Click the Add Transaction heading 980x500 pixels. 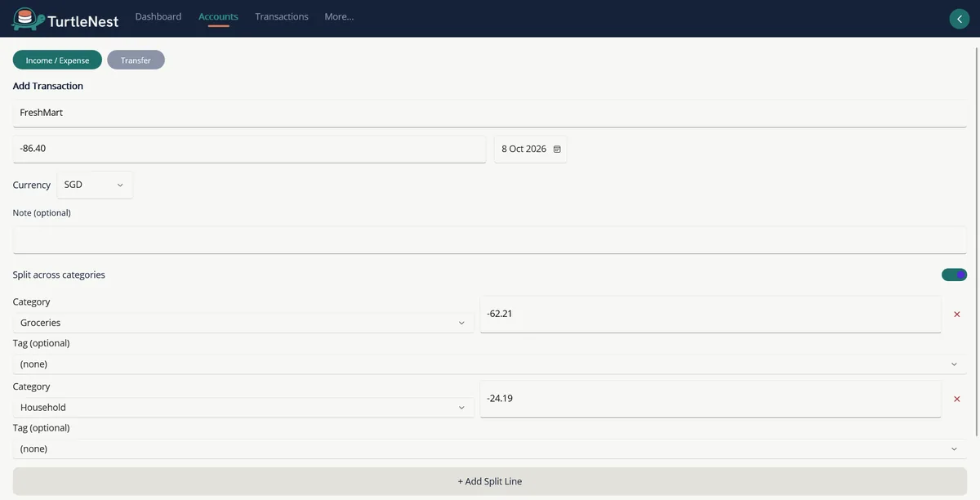(48, 86)
